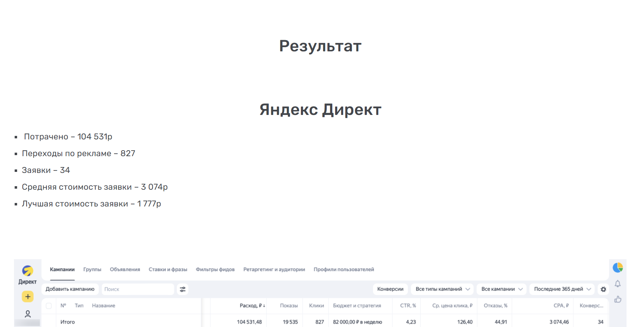Click the 'Конверс...' column header
644x327 pixels.
591,306
